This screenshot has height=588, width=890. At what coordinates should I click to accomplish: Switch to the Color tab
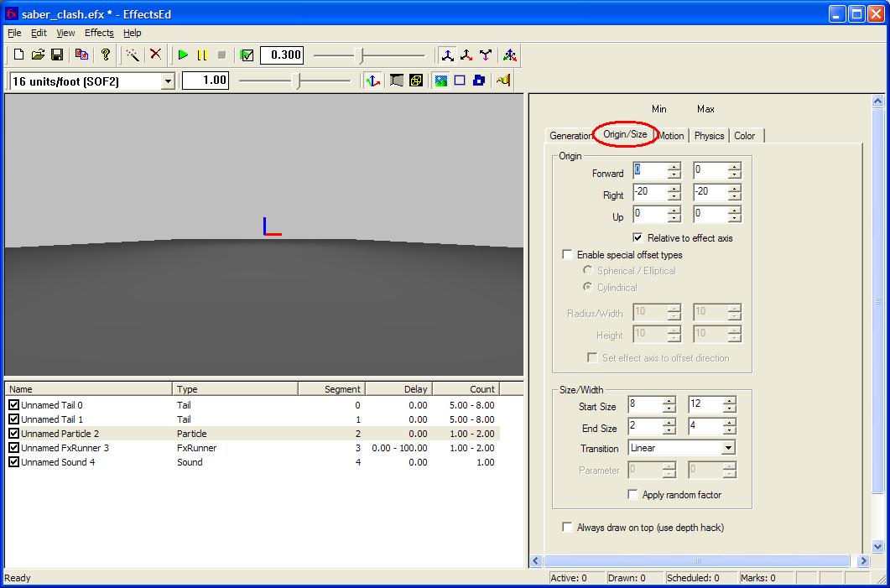pos(745,136)
